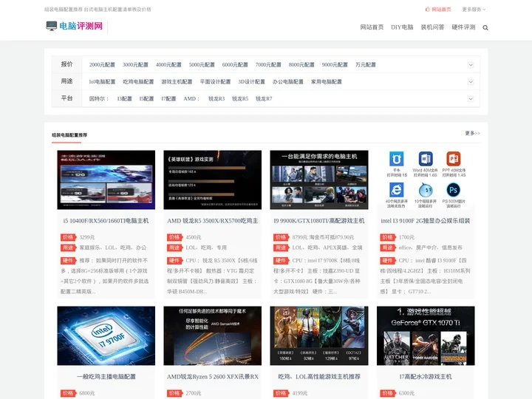The image size is (532, 399).
Task: Choose 家用电脑配置 usage filter
Action: pyautogui.click(x=327, y=82)
